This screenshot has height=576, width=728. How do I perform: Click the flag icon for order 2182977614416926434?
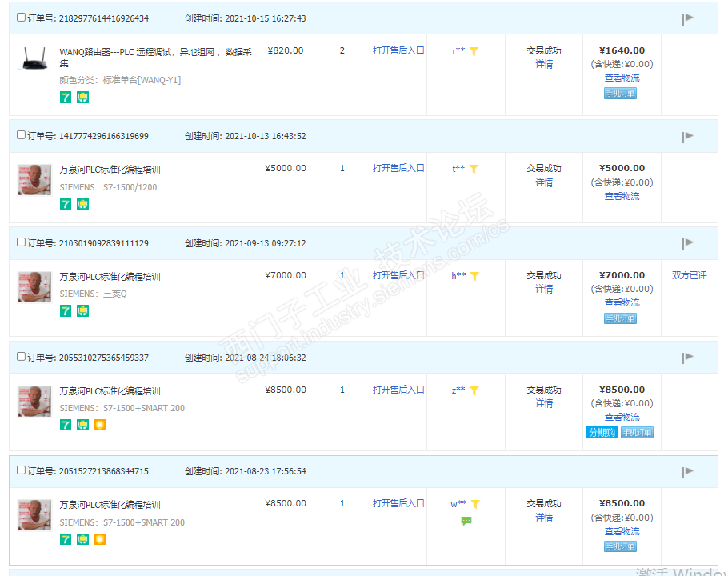687,18
